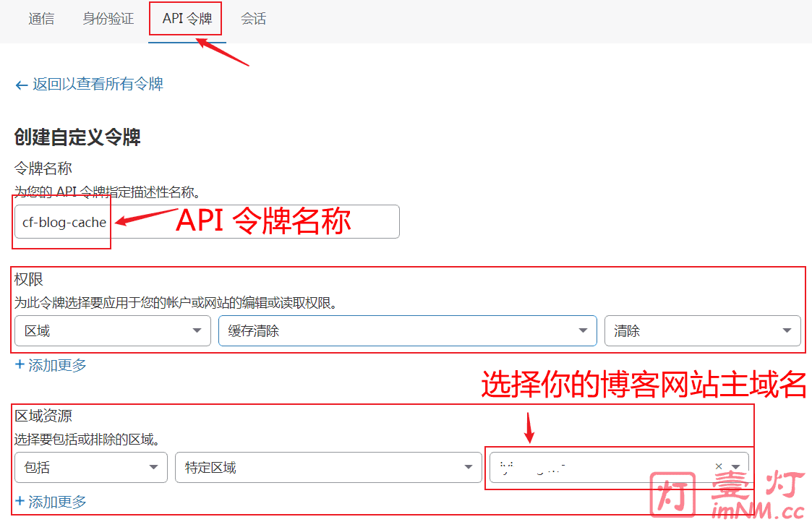
Task: Open the 区域 permission scope dropdown
Action: click(112, 331)
